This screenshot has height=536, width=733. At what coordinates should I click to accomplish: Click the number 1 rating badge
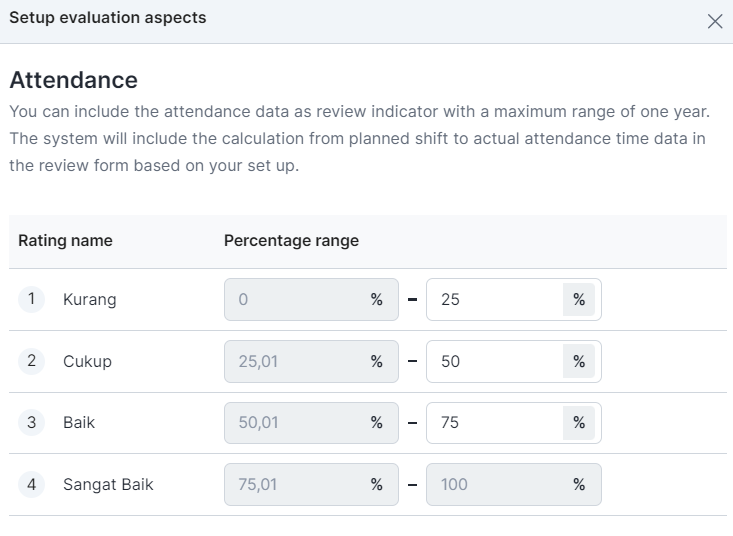[31, 299]
